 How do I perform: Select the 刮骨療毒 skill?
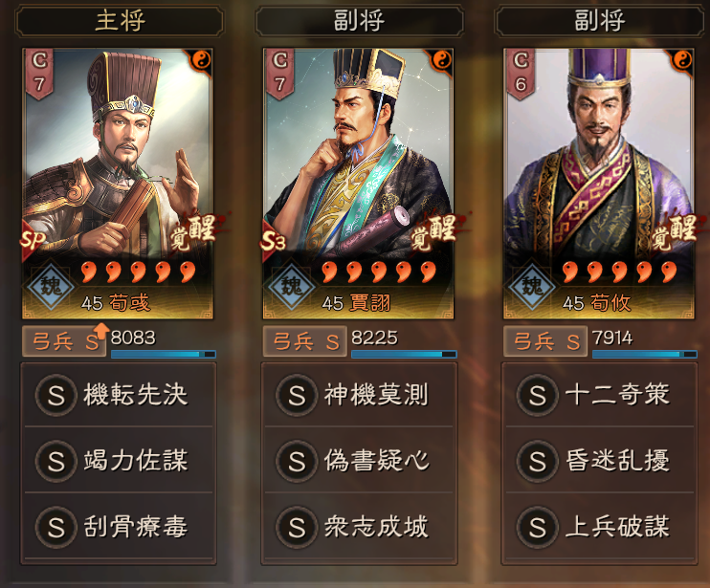coord(119,528)
